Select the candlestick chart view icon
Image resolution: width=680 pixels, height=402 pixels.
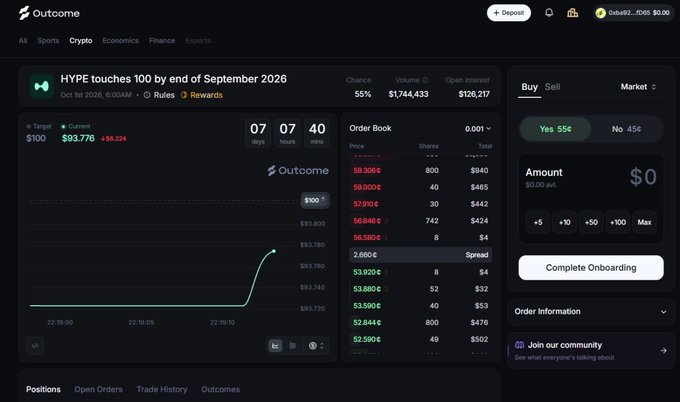coord(293,346)
